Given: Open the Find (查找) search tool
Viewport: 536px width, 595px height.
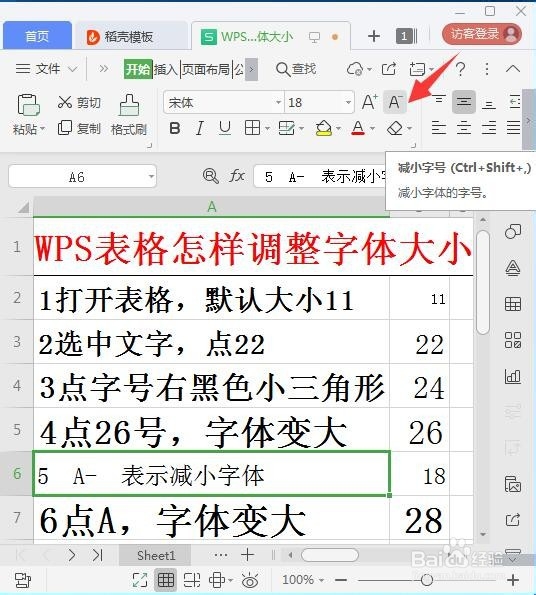Looking at the screenshot, I should tap(296, 69).
